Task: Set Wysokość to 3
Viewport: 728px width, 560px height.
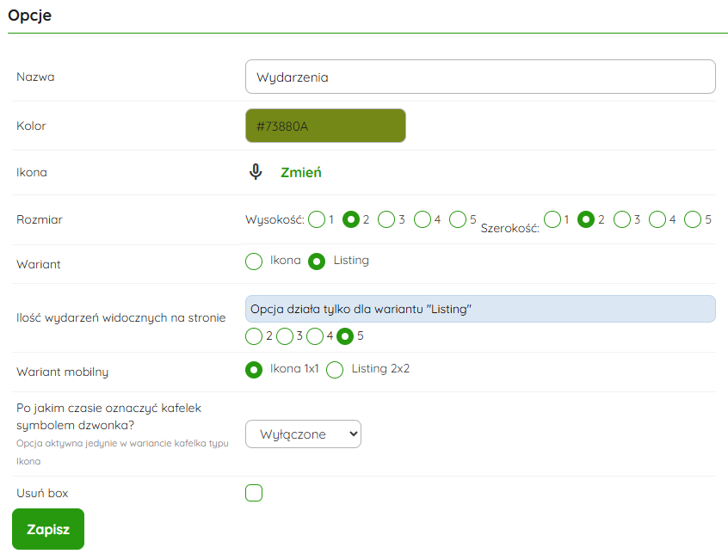Action: [x=386, y=219]
